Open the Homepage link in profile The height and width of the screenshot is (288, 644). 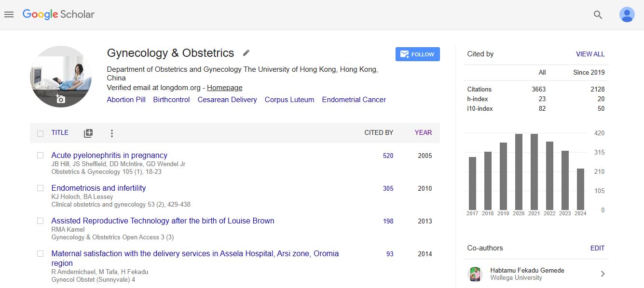click(x=224, y=88)
